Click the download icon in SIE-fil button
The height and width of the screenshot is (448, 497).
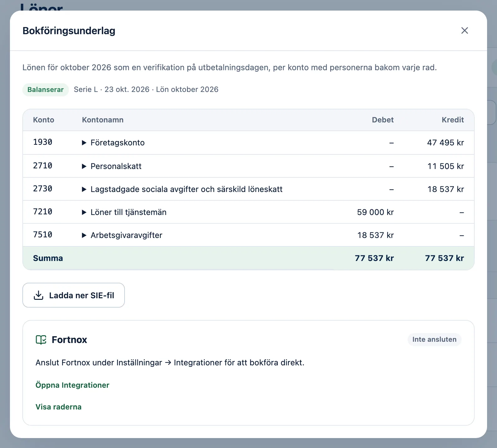(x=39, y=295)
